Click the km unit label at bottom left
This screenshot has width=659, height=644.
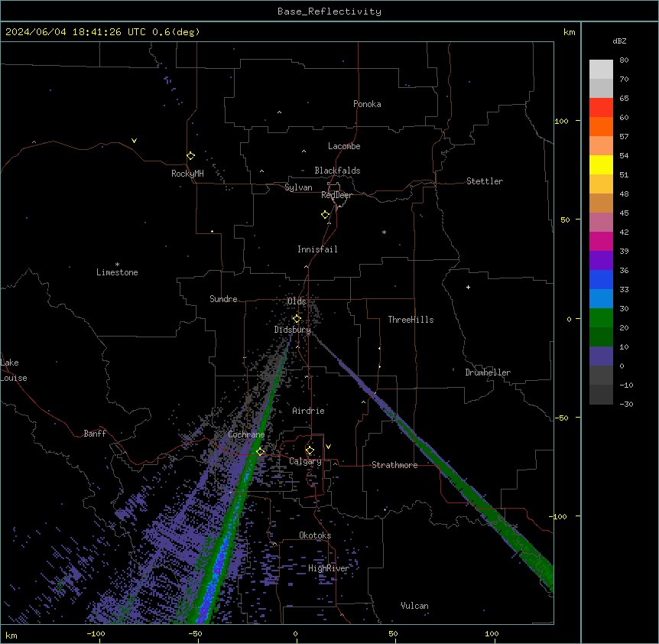(11, 635)
